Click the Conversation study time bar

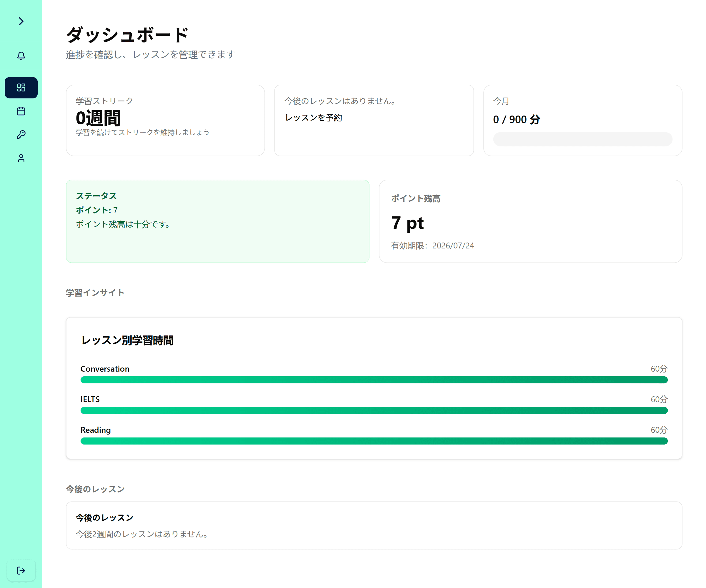pos(373,380)
